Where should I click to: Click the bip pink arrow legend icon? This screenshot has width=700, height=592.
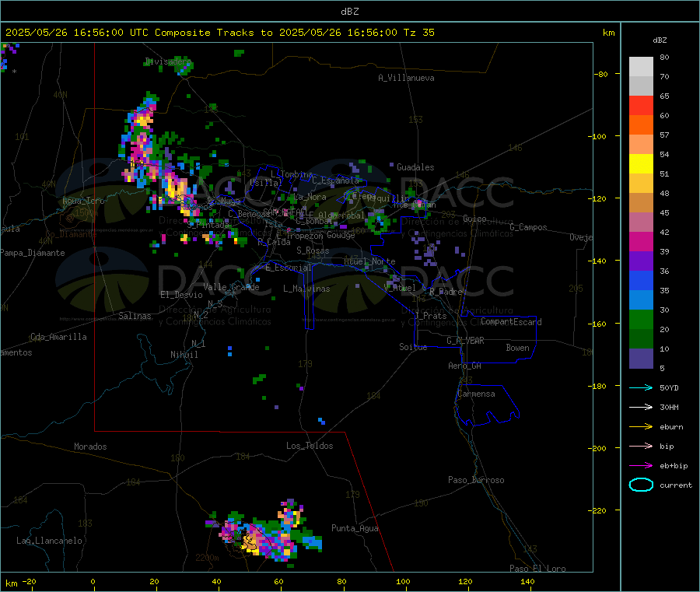(641, 446)
